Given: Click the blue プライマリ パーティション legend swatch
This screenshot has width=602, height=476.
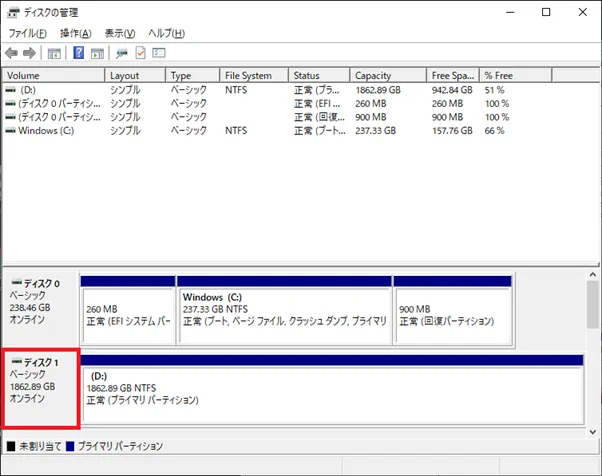Looking at the screenshot, I should 70,446.
